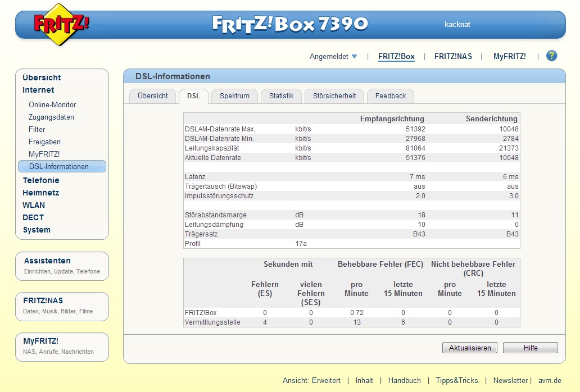The width and height of the screenshot is (580, 392).
Task: Open the FRITZ!NAS sidebar panel
Action: [x=62, y=306]
